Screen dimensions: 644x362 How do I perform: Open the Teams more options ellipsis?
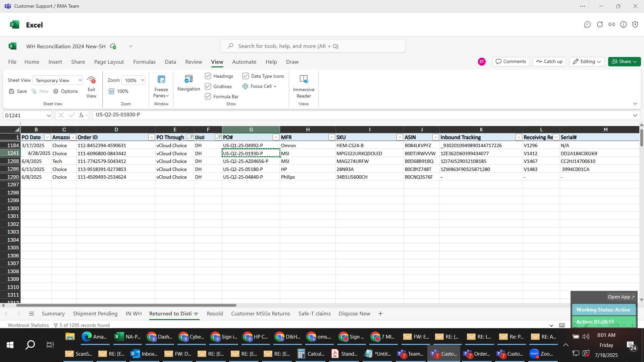583,6
